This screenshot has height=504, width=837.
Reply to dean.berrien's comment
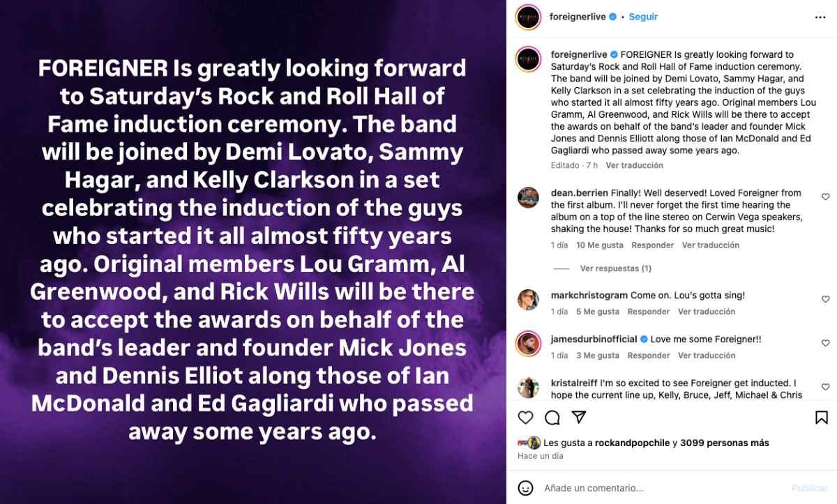coord(652,245)
